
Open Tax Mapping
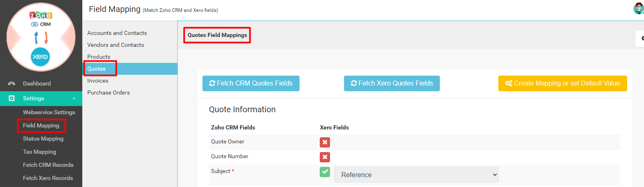pos(40,152)
